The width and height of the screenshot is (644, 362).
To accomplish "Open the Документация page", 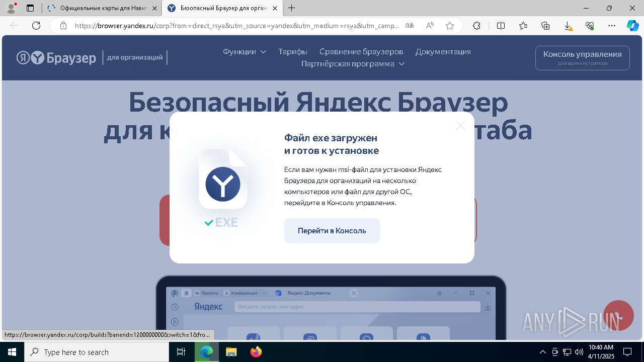I will pos(443,51).
